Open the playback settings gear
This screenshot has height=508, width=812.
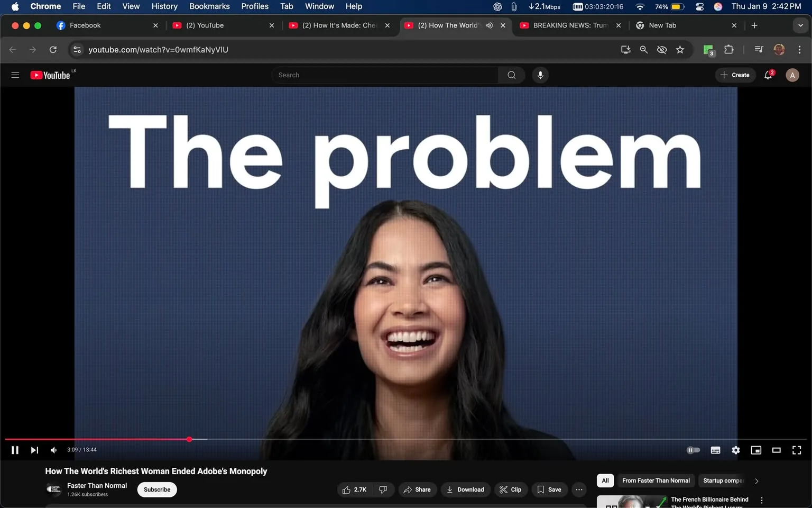pyautogui.click(x=735, y=450)
